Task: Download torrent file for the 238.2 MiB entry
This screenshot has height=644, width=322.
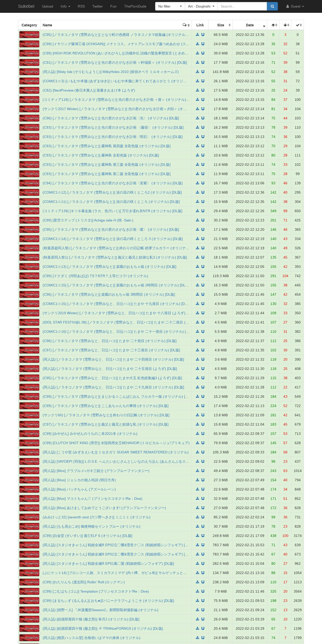Action: click(x=197, y=582)
